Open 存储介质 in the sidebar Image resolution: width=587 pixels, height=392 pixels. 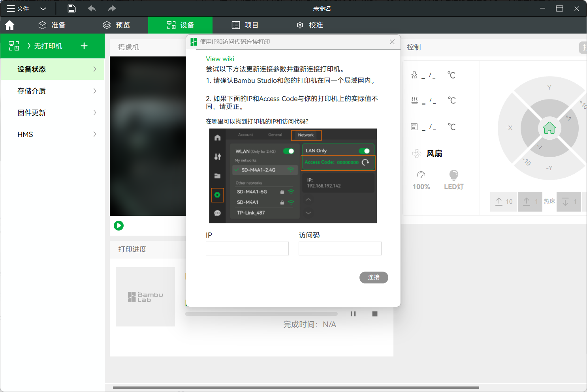(53, 91)
